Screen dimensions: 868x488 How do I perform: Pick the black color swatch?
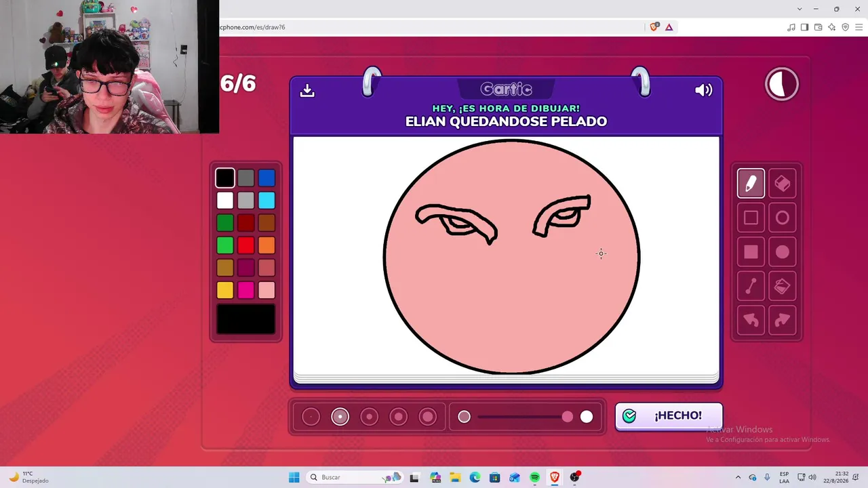click(225, 178)
